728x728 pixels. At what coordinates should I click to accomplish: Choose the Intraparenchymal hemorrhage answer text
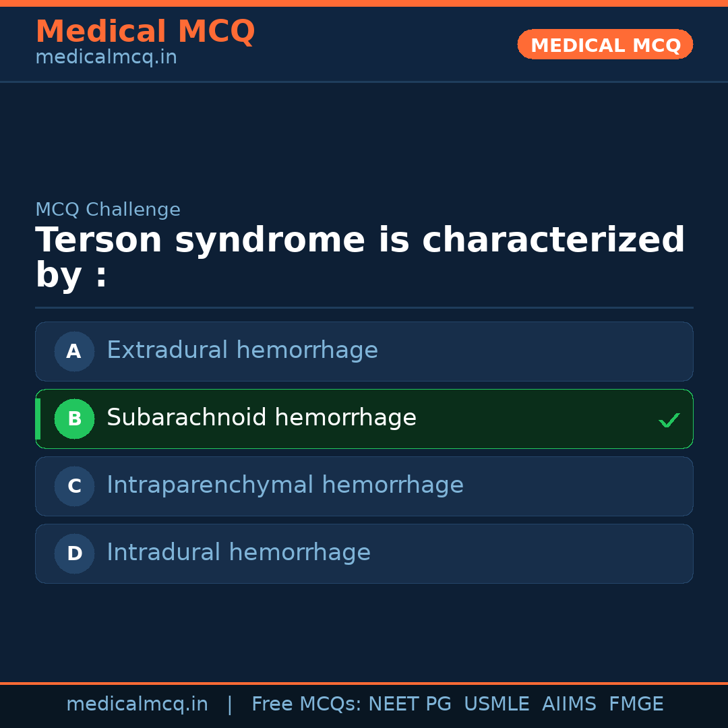point(285,485)
